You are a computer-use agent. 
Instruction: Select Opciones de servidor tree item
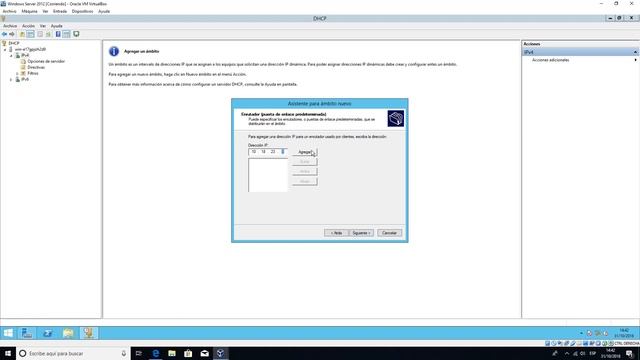point(46,61)
